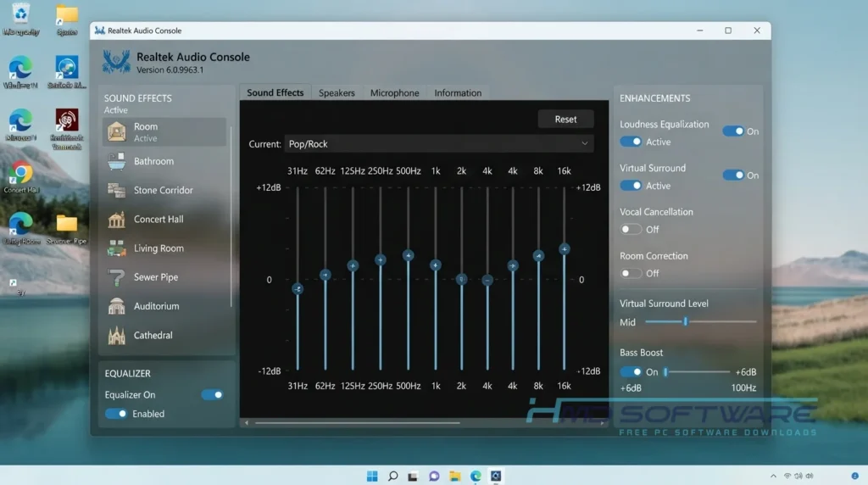Click the 500Hz equalizer slider handle

pyautogui.click(x=408, y=255)
